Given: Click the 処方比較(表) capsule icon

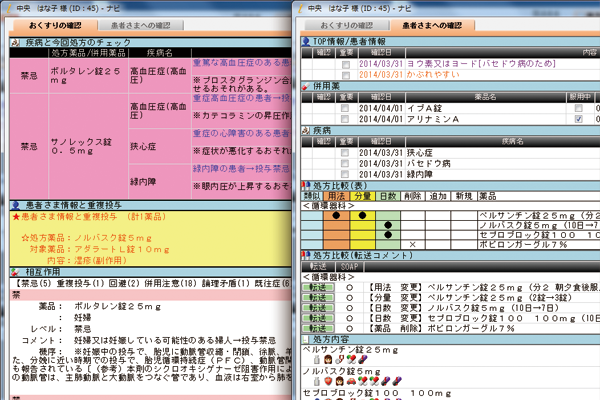Looking at the screenshot, I should click(x=306, y=186).
